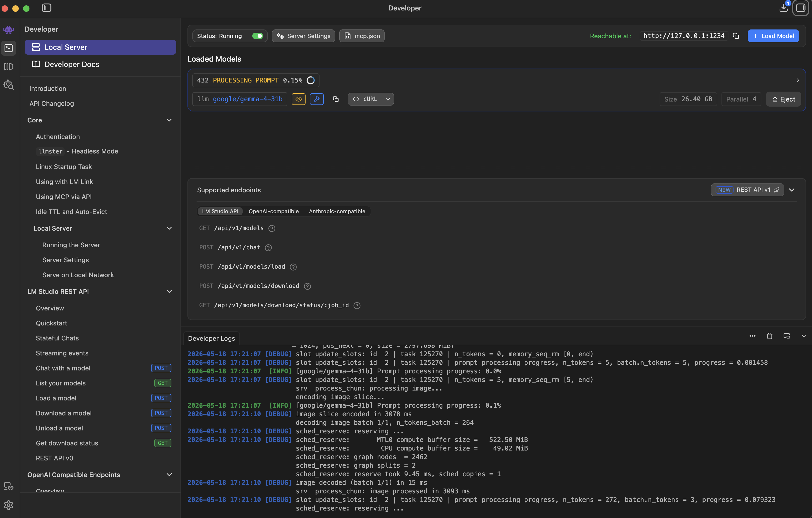Open the Introduction docs page

click(x=48, y=88)
